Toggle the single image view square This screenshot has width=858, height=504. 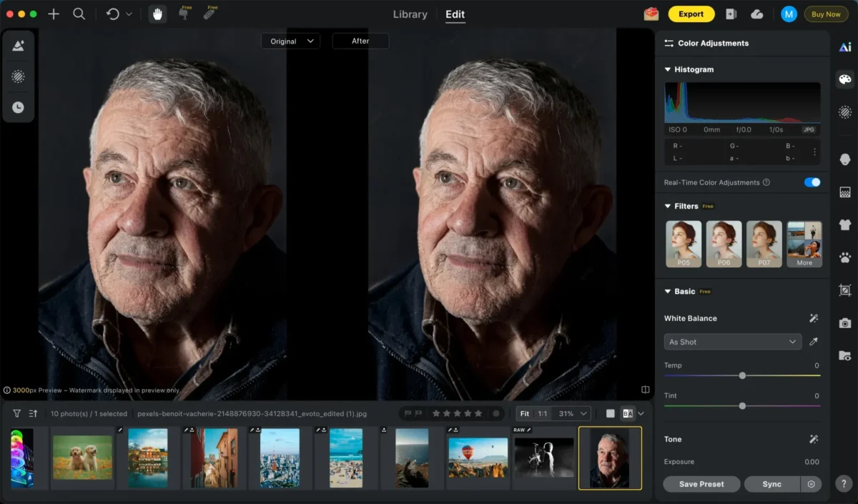pos(610,413)
